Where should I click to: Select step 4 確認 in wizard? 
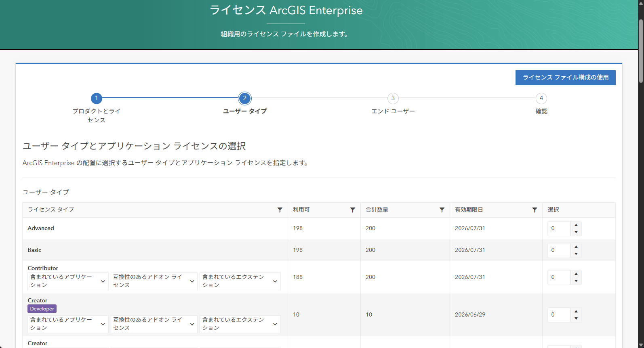point(541,98)
